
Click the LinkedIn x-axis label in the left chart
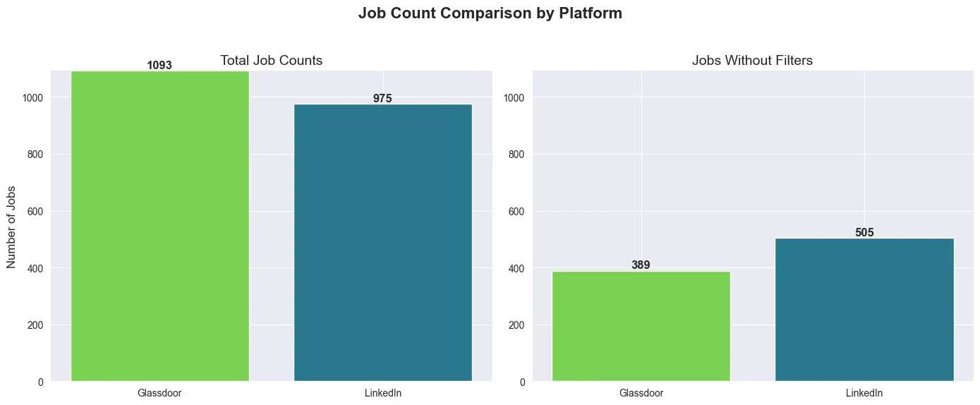(x=382, y=393)
